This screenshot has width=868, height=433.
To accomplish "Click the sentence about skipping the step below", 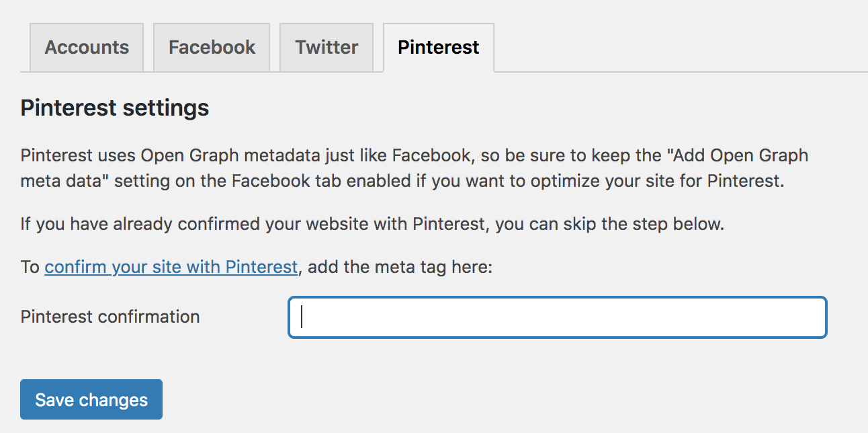I will (372, 224).
